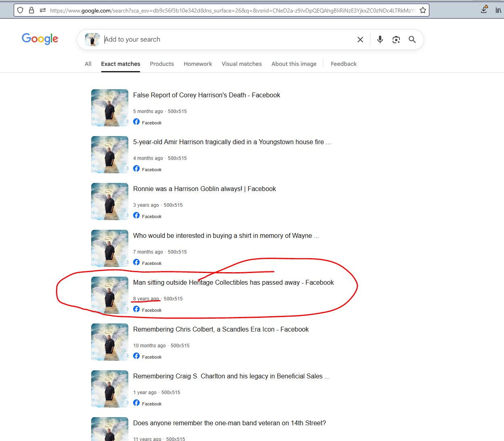Image resolution: width=504 pixels, height=441 pixels.
Task: Click Facebook icon under Harrison Goblin result
Action: tap(136, 216)
